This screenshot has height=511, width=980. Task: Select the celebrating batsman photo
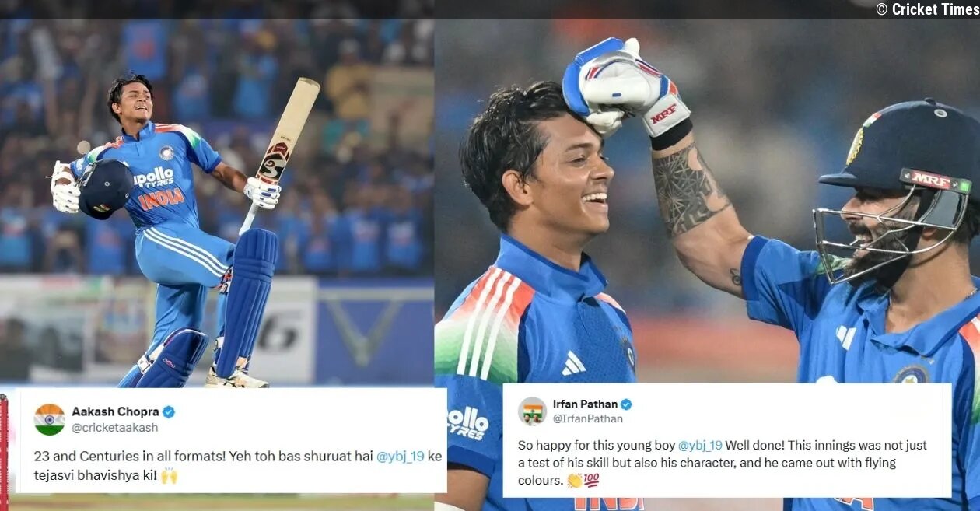217,204
